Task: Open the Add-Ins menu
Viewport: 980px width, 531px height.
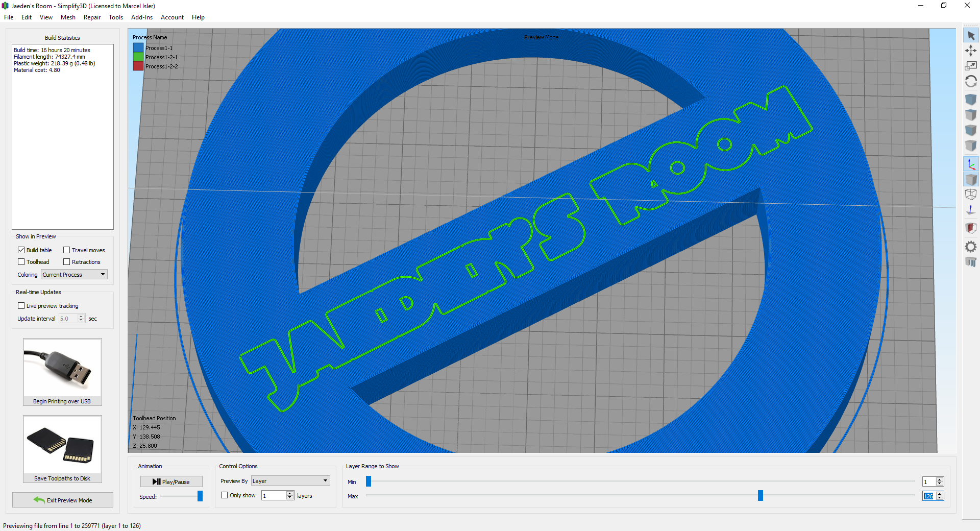Action: 142,17
